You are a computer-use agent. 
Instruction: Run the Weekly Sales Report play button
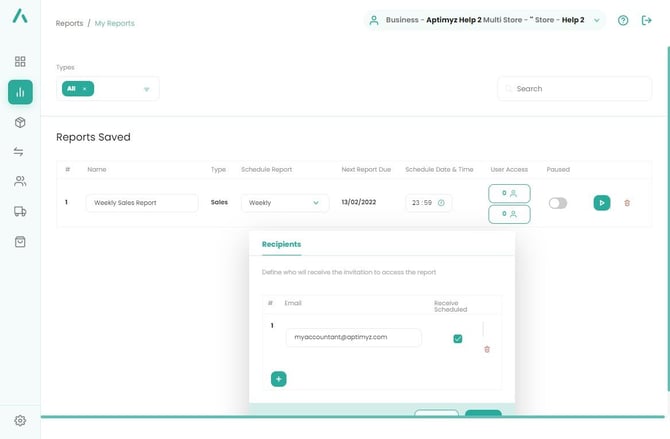[601, 203]
